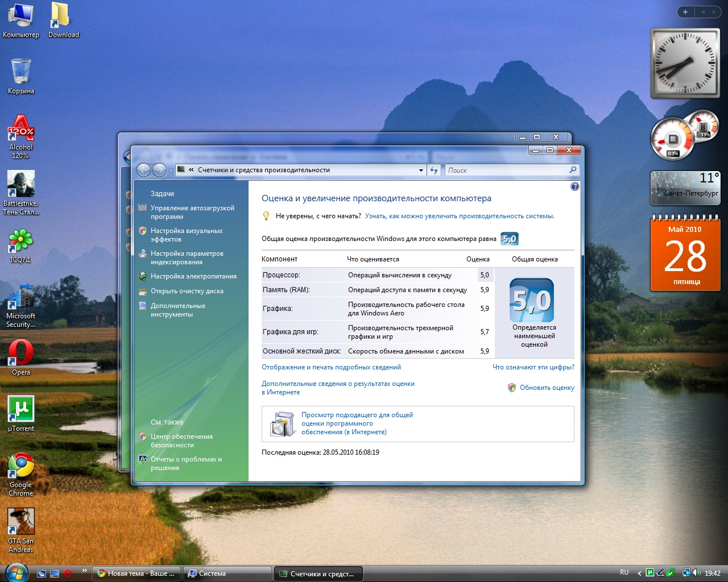Click the large 5,0 score badge
728x582 pixels.
532,300
